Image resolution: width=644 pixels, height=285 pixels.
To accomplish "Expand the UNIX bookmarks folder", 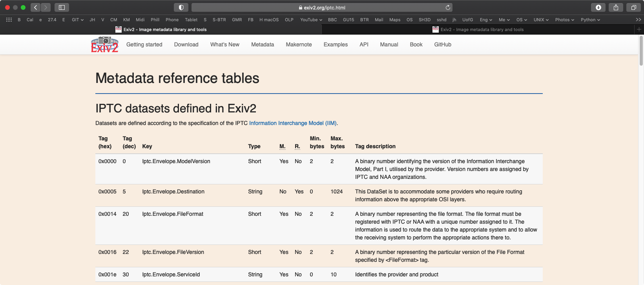I will click(x=541, y=20).
